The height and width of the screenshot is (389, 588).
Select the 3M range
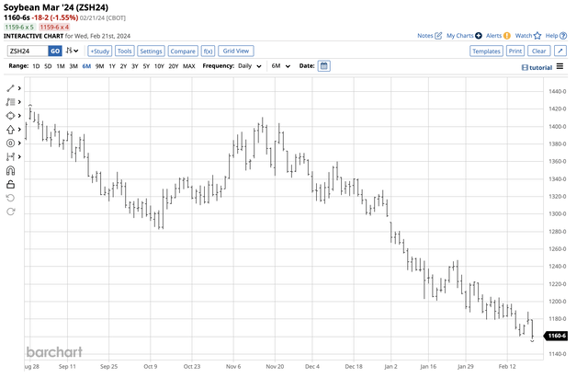coord(73,66)
